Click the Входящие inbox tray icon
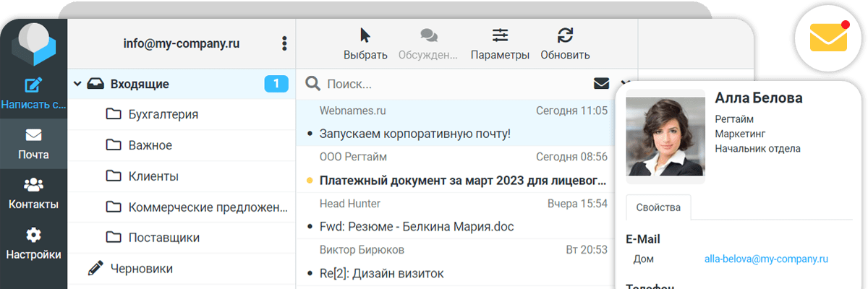868x289 pixels. (95, 84)
